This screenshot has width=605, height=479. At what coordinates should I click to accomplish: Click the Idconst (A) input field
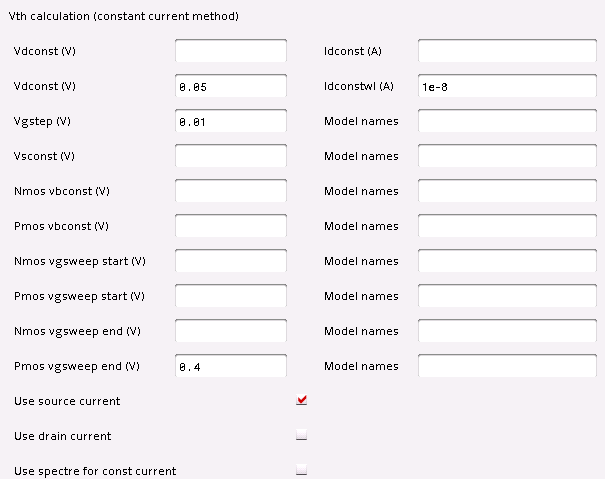[x=507, y=51]
